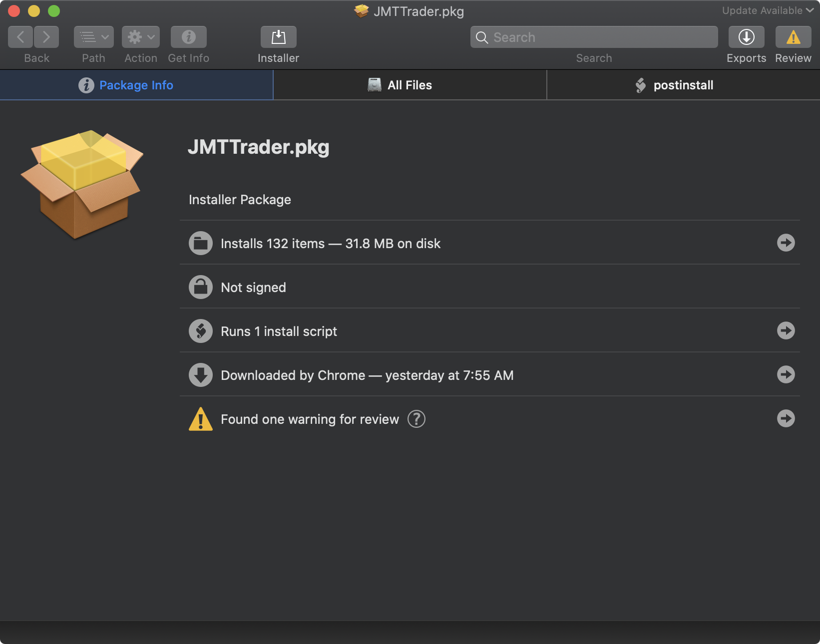The image size is (820, 644).
Task: Click the JMTTrader.pkg heading
Action: (259, 147)
